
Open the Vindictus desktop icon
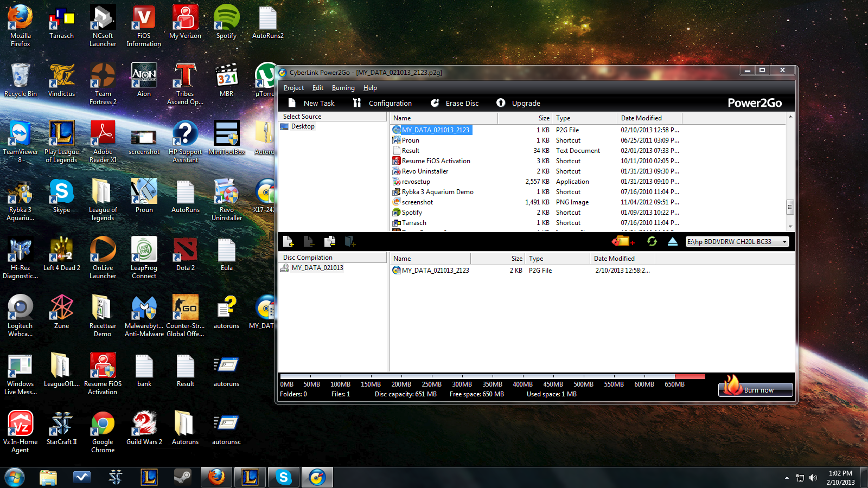pos(61,80)
